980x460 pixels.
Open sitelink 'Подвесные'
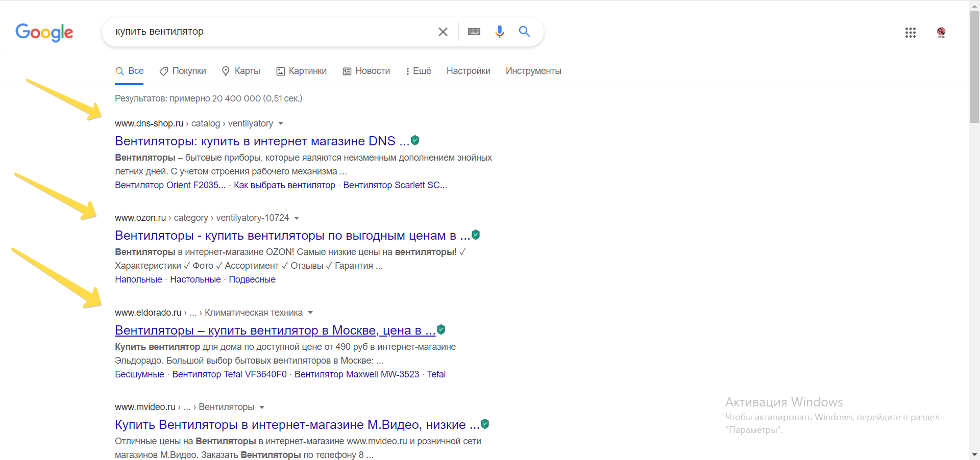[x=252, y=279]
